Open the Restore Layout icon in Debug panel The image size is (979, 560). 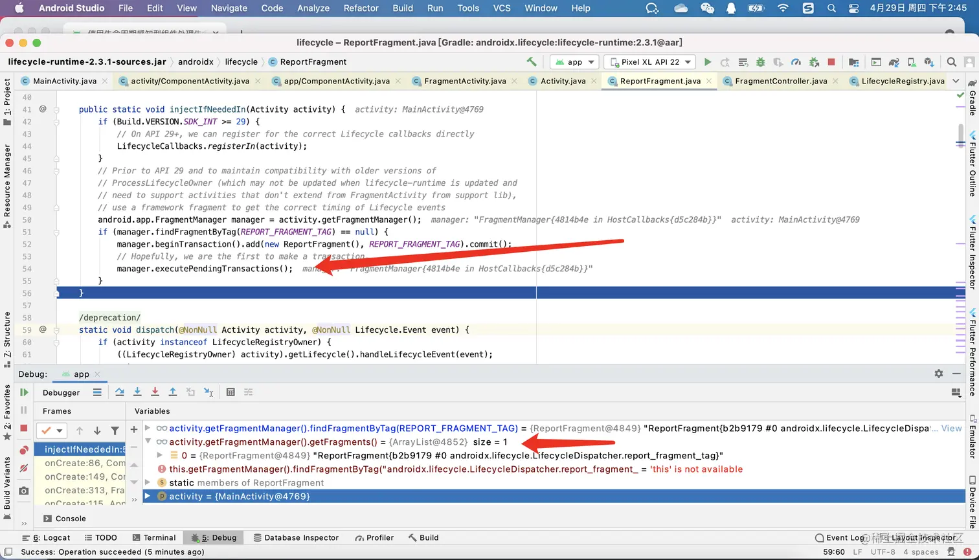tap(956, 392)
